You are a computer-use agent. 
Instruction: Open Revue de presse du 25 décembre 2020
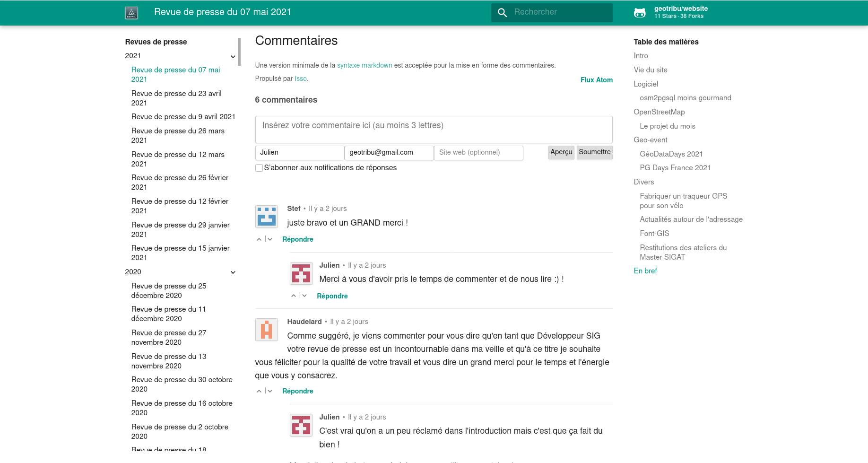point(169,291)
